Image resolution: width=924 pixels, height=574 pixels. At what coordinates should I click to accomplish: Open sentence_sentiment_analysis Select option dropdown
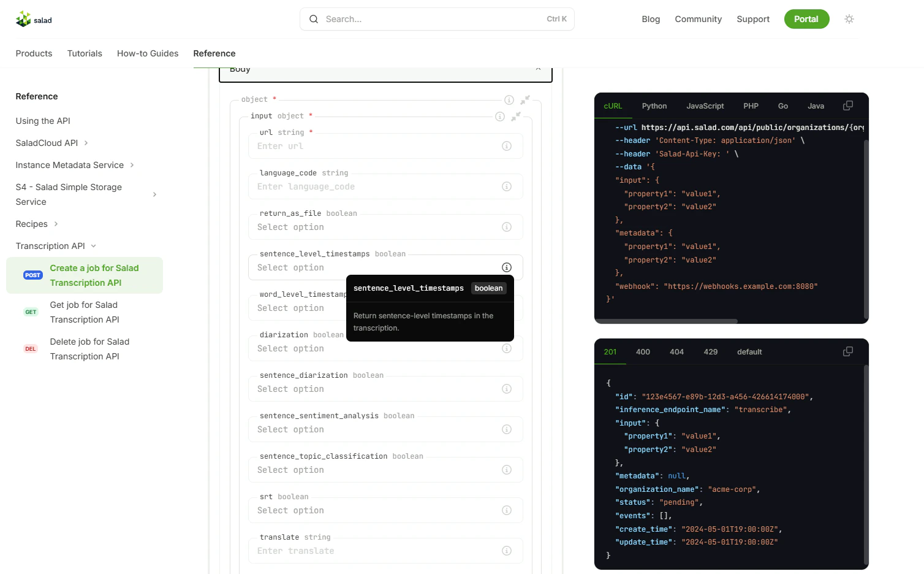point(385,429)
